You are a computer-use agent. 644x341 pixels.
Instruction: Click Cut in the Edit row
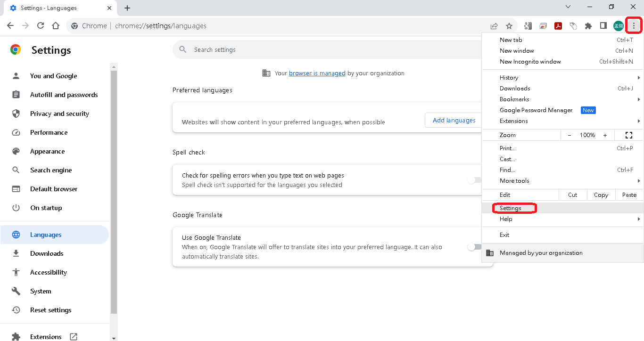573,195
